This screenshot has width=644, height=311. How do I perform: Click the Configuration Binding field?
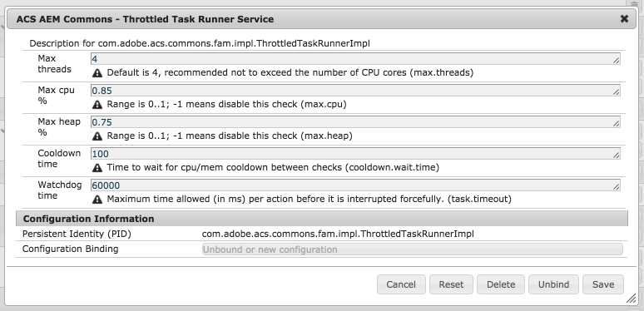pyautogui.click(x=413, y=249)
